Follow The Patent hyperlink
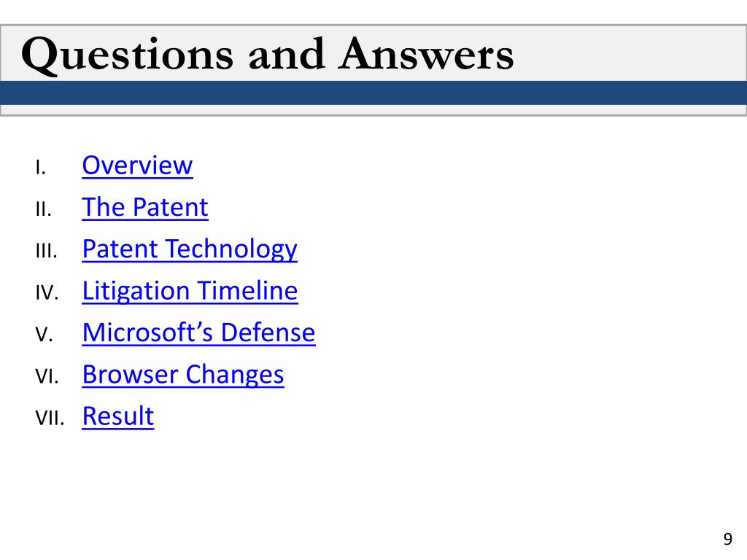Image resolution: width=747 pixels, height=560 pixels. 145,208
